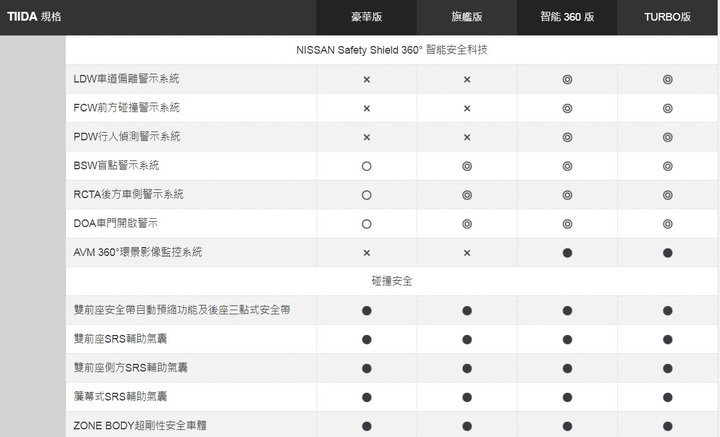The image size is (720, 437).
Task: Click the LDW double-circle under TURBO版
Action: tap(668, 79)
